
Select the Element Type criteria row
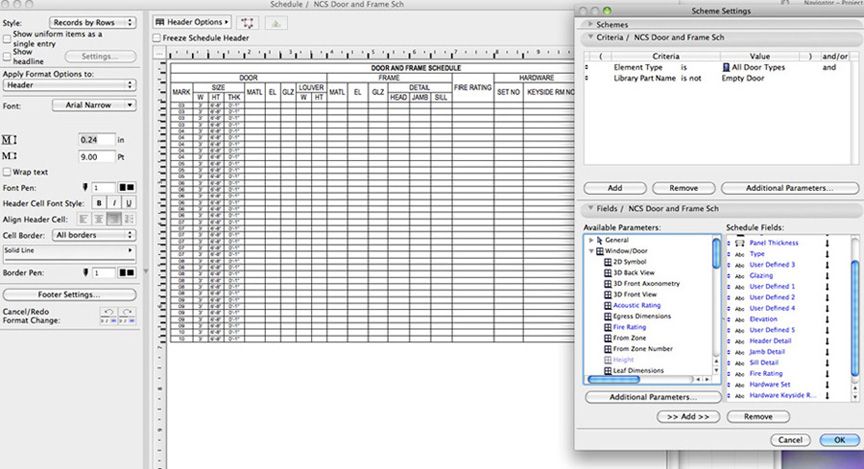point(717,67)
